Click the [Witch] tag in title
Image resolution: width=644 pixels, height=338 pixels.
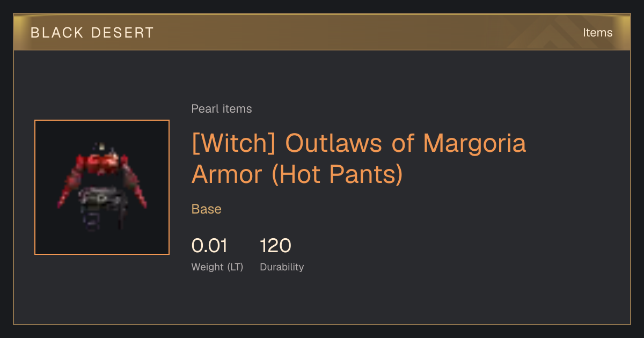pos(235,143)
